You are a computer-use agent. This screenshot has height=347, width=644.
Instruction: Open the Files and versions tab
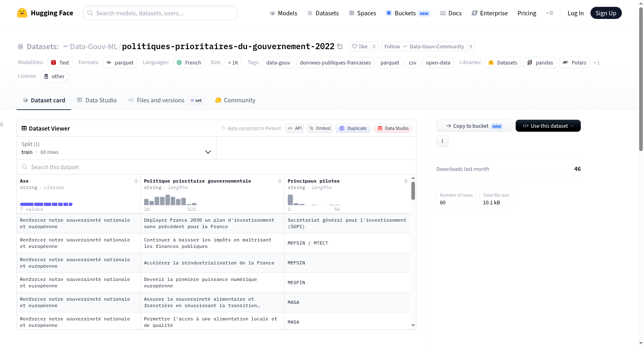click(166, 100)
